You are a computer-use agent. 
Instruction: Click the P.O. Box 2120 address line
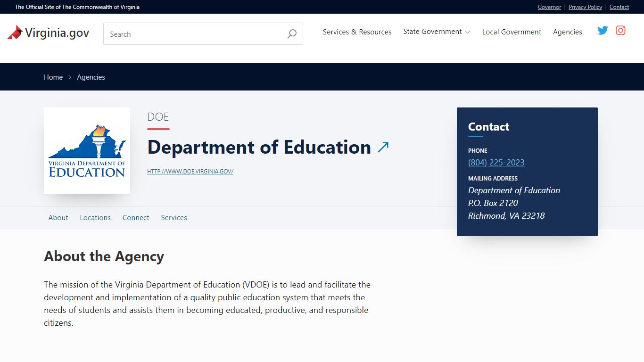coord(493,203)
